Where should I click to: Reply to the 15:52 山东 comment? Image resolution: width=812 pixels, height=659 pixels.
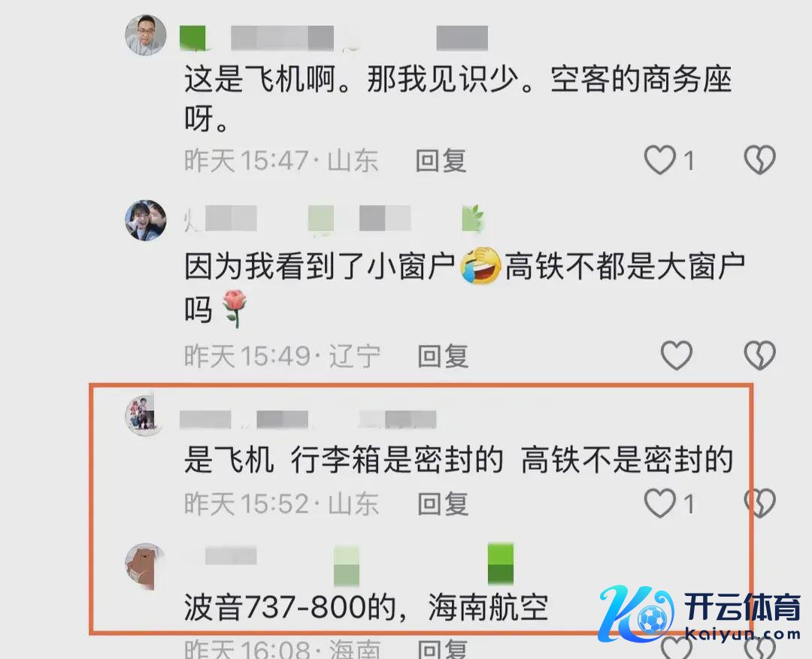pyautogui.click(x=444, y=504)
